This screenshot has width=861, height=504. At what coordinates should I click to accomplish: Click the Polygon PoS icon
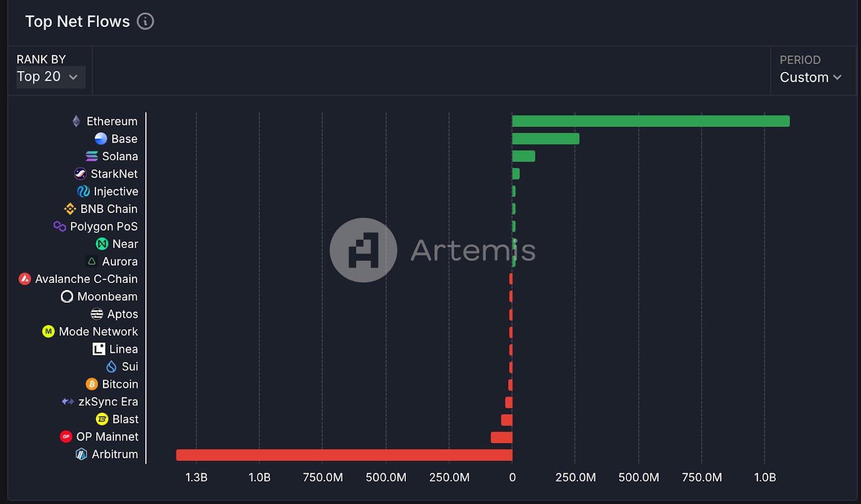point(60,226)
